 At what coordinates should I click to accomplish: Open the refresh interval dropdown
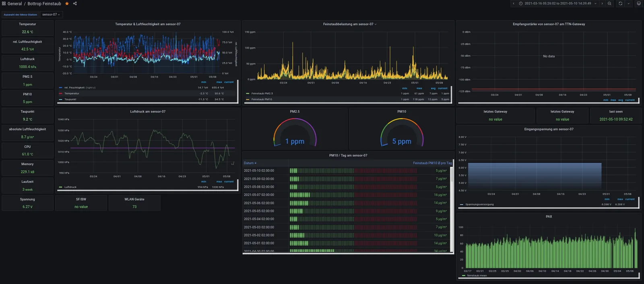tap(629, 4)
